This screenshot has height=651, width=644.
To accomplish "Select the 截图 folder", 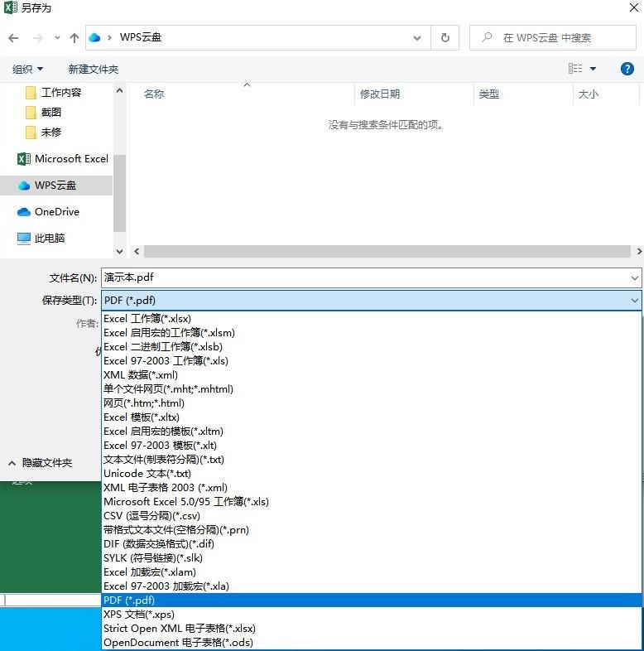I will 44,113.
